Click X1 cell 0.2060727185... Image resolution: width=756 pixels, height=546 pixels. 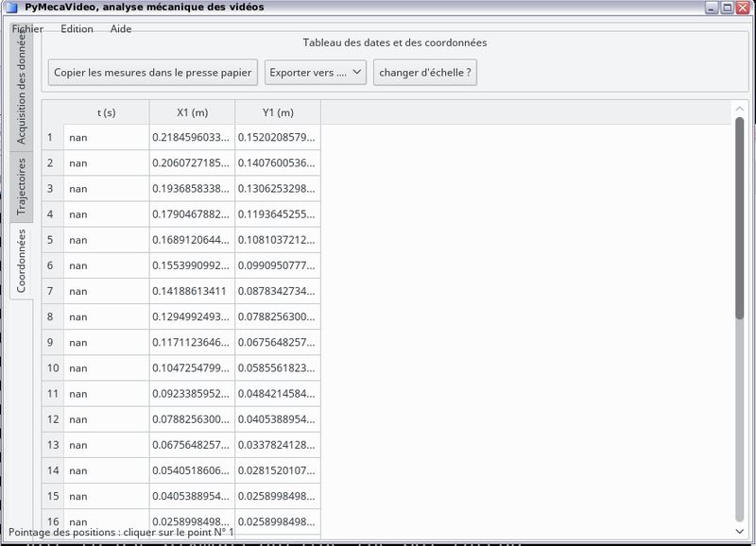(193, 162)
